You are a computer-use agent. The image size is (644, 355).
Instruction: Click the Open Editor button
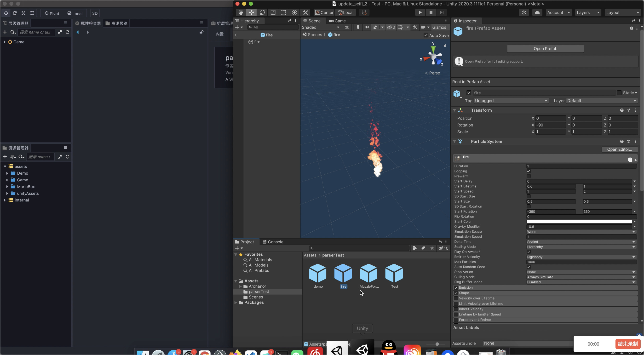pyautogui.click(x=619, y=149)
